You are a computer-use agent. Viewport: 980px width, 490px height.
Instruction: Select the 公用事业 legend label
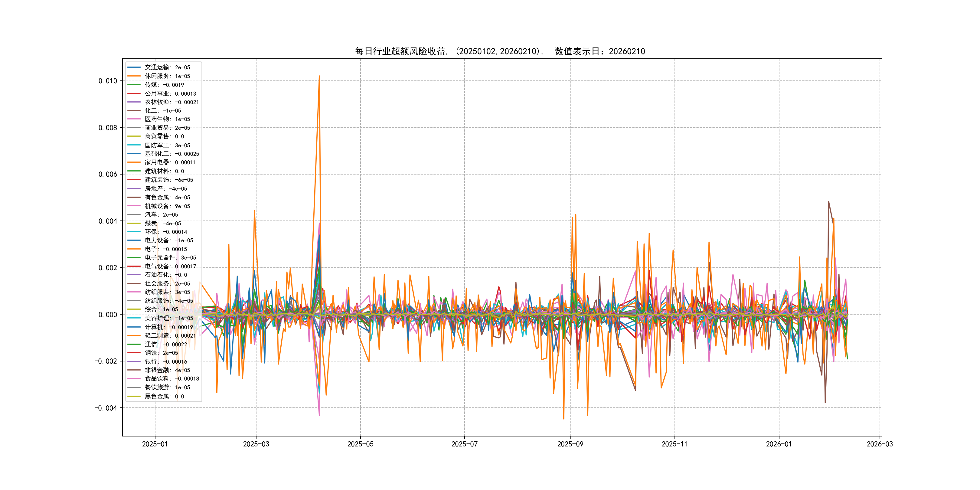(x=170, y=93)
